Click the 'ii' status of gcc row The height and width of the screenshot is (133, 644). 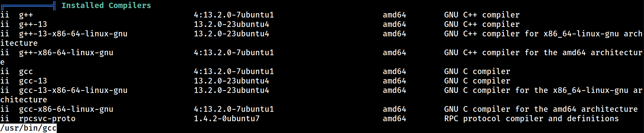coord(5,72)
